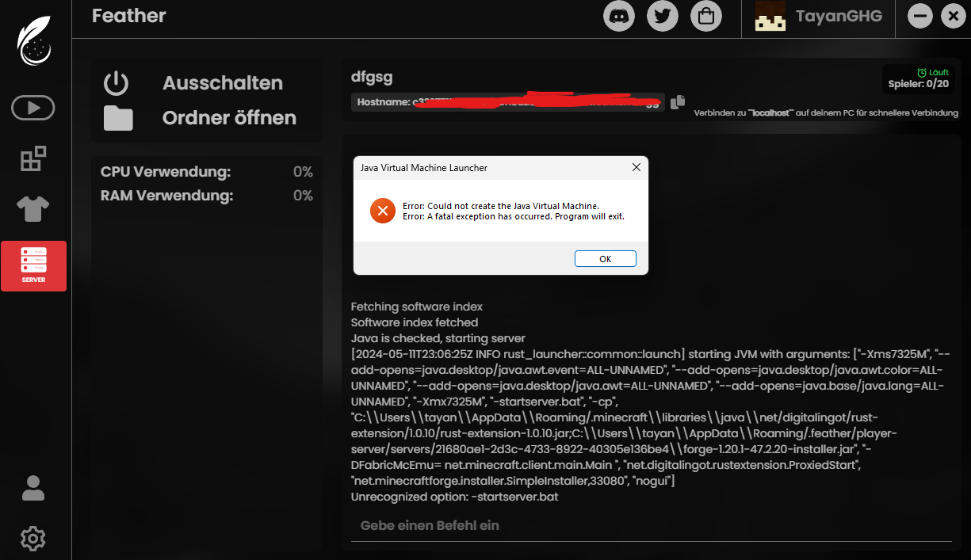Click the Java Virtual Machine Launcher title

(x=424, y=168)
